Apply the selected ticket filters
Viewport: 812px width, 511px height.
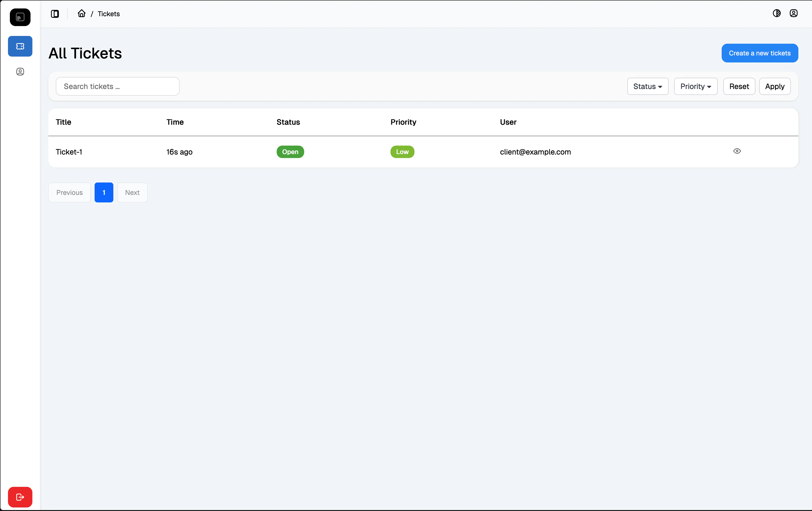tap(775, 86)
